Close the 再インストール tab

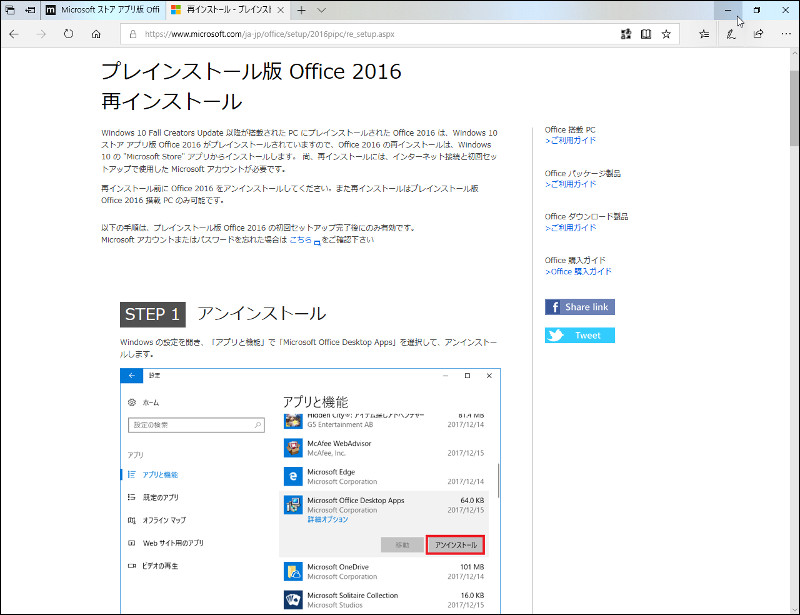(x=281, y=10)
